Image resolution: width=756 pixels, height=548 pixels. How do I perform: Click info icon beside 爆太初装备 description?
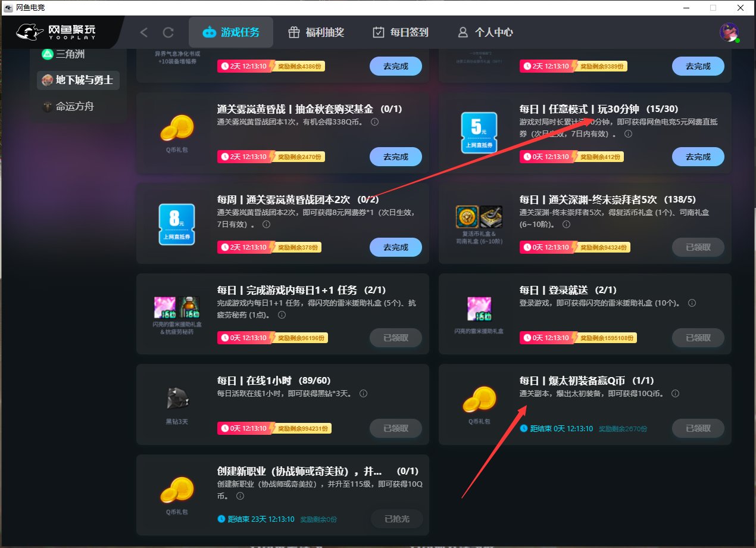tap(675, 394)
